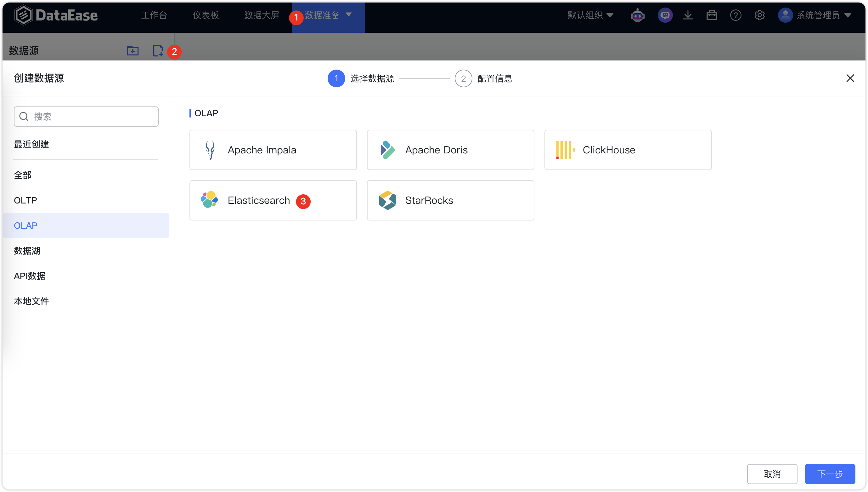Viewport: 868px width, 492px height.
Task: Click step 2 配置信息 circle
Action: point(463,78)
